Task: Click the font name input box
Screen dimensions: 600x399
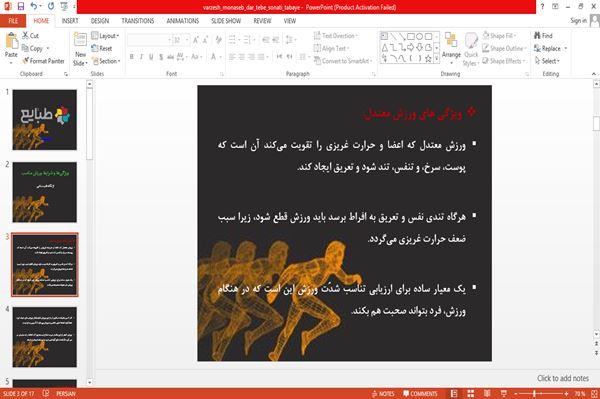Action: pos(149,40)
